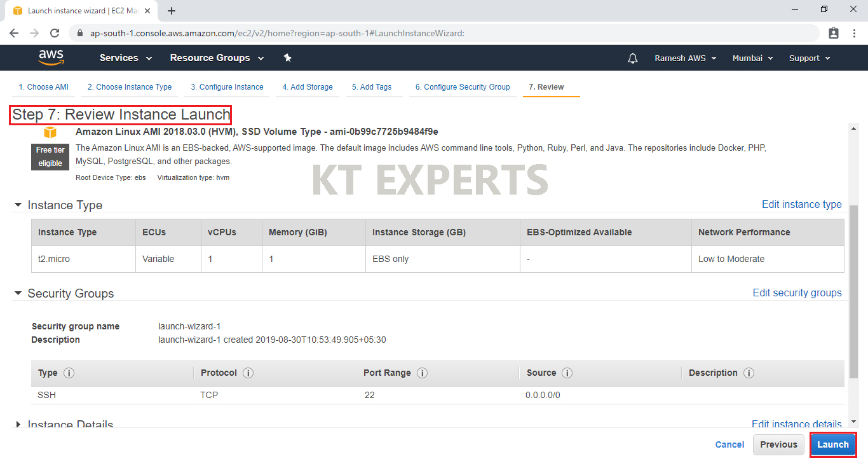Click the browser forward arrow

[x=34, y=33]
